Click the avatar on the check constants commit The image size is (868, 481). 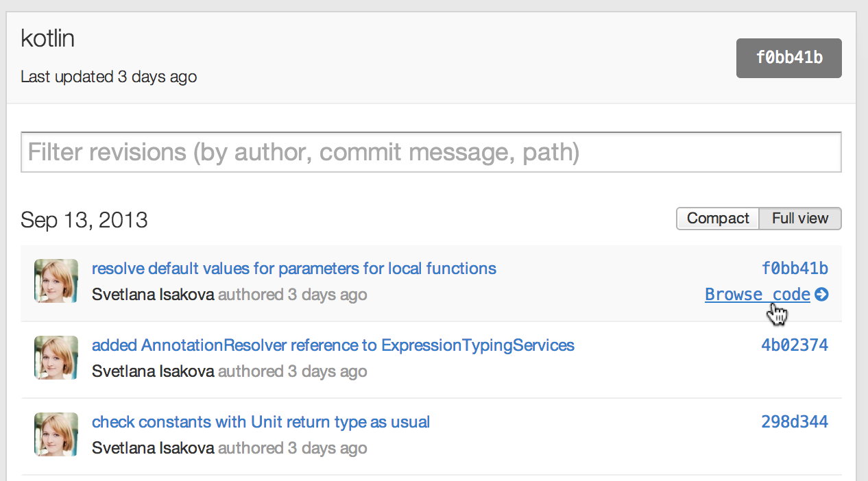(56, 434)
